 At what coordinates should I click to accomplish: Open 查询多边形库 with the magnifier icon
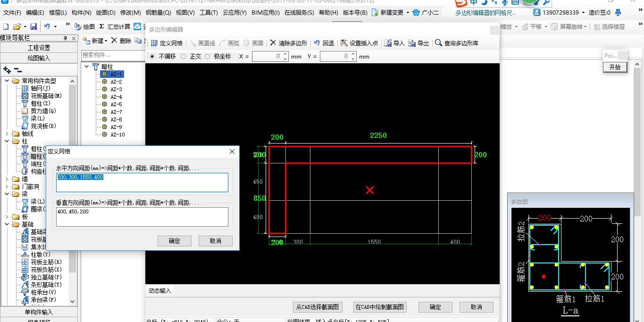point(439,43)
